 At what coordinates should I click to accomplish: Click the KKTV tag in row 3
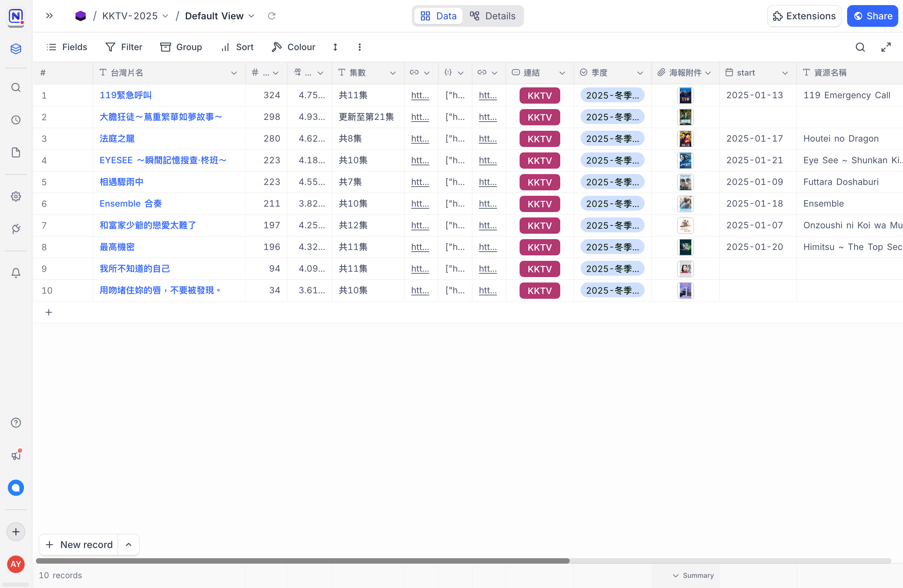(540, 139)
